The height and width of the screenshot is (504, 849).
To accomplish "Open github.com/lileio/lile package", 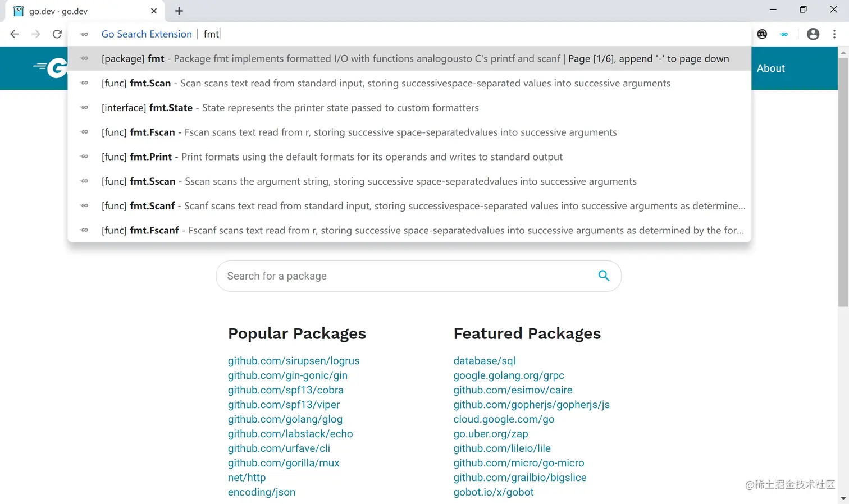I will (x=502, y=448).
